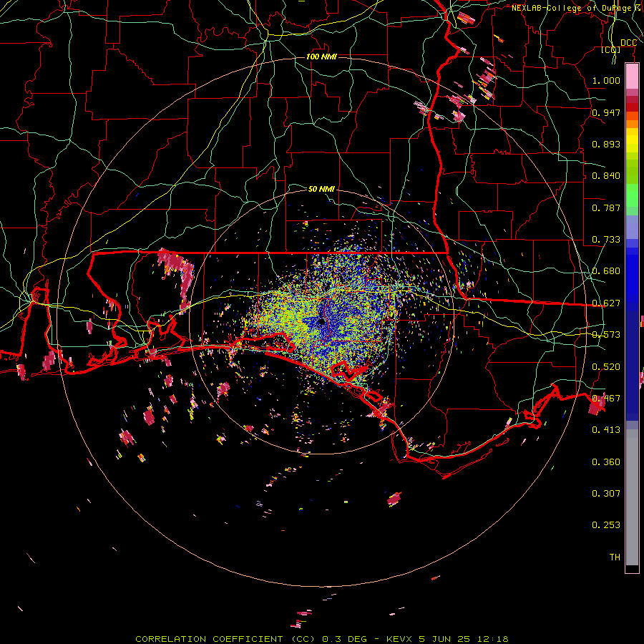This screenshot has width=644, height=644.
Task: Click the 0.947 color scale value
Action: (x=606, y=112)
